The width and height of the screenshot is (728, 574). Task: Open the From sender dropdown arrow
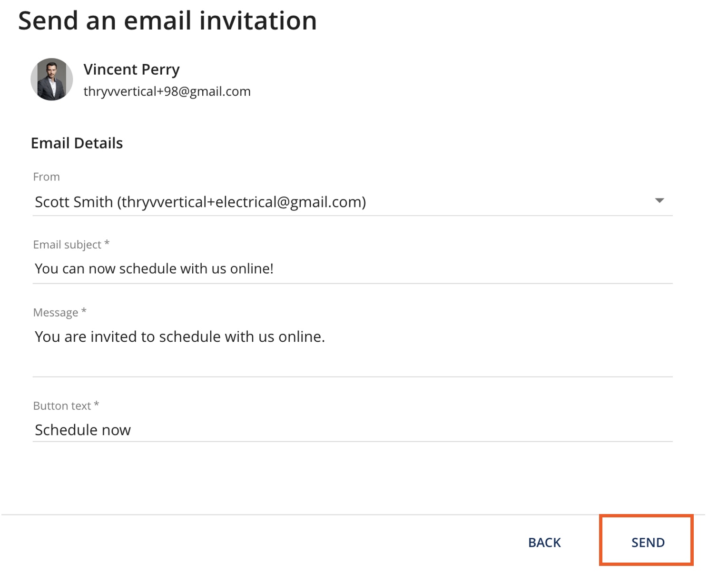pos(659,201)
